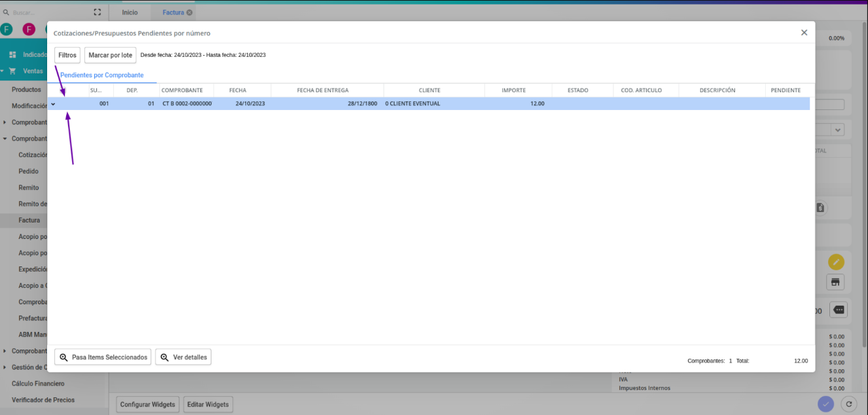Open Modificación item in the sidebar
Viewport: 868px width, 415px height.
pos(29,106)
